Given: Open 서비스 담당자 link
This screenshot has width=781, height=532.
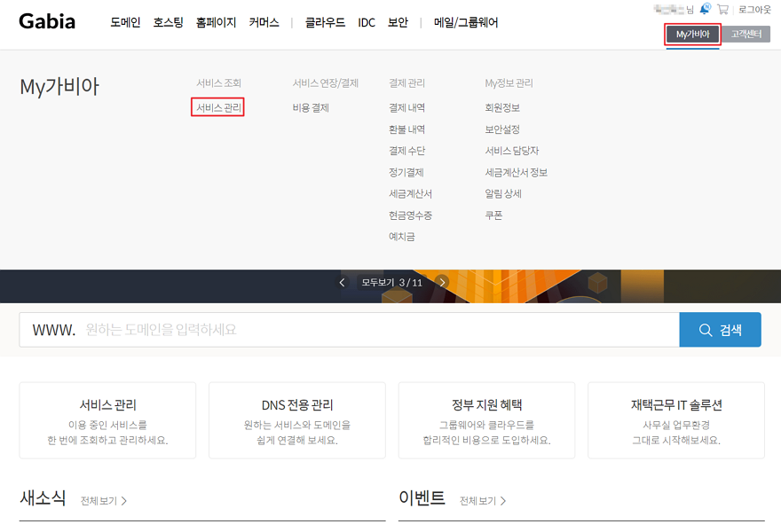Looking at the screenshot, I should click(x=512, y=151).
